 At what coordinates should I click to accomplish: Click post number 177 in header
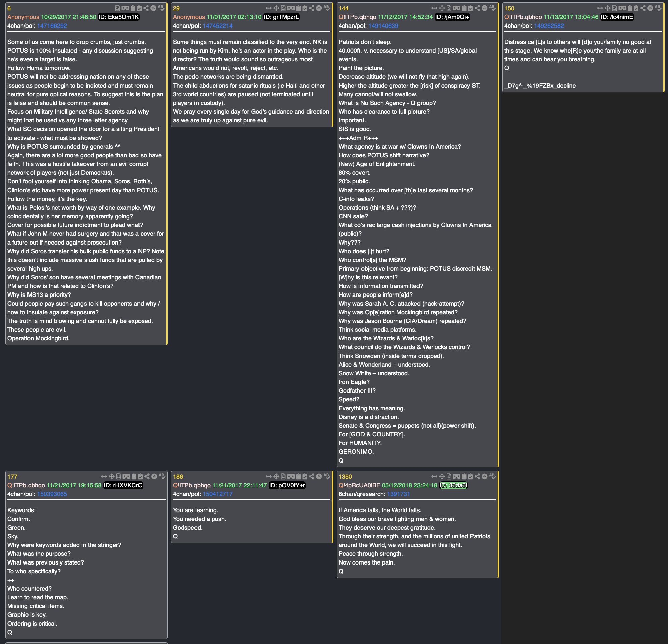(x=12, y=477)
